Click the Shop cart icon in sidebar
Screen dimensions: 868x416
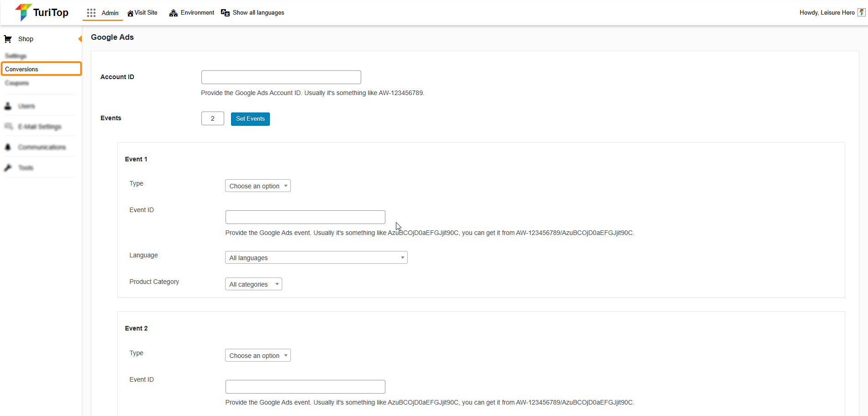(x=8, y=39)
